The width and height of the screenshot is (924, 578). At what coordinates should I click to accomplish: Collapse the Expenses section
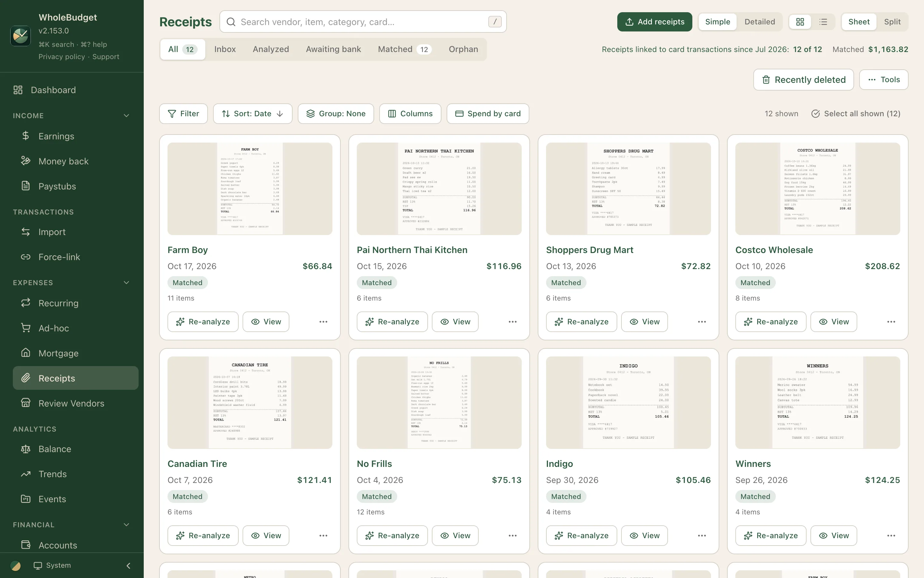tap(126, 283)
